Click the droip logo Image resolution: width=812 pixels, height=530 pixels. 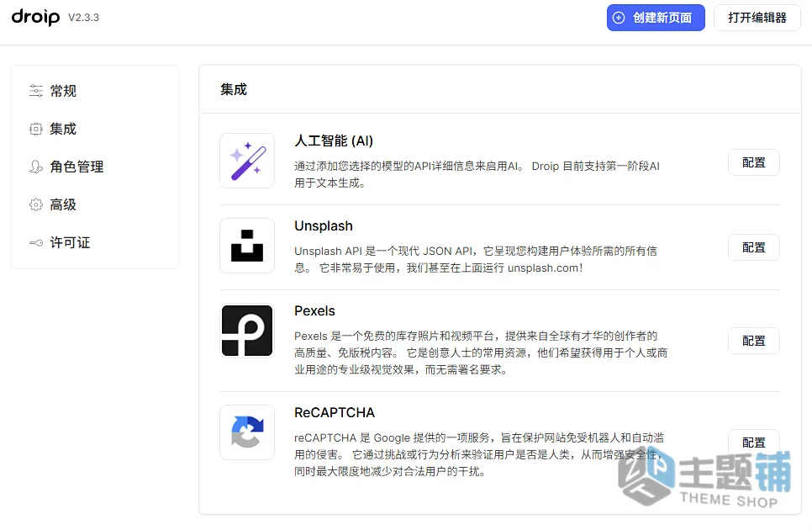tap(35, 17)
